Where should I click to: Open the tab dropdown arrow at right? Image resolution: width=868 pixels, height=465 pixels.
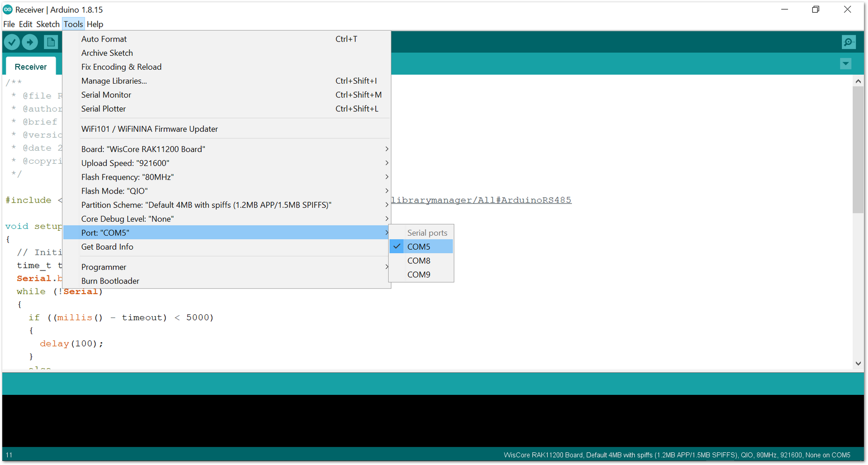(x=845, y=64)
